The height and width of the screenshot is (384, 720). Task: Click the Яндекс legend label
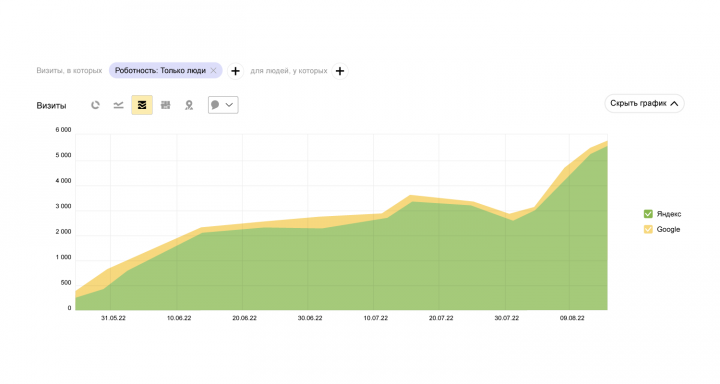click(669, 214)
